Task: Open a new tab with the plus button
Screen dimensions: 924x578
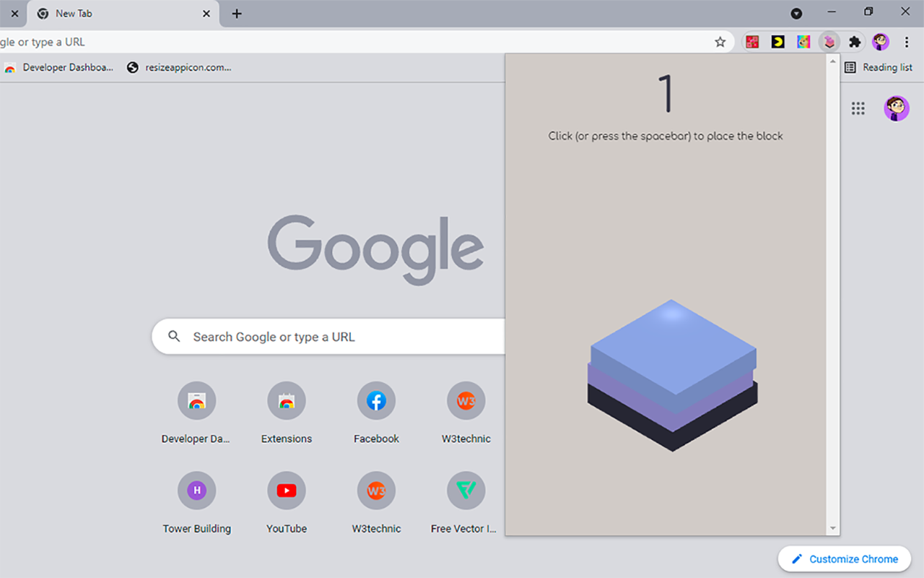Action: [237, 14]
